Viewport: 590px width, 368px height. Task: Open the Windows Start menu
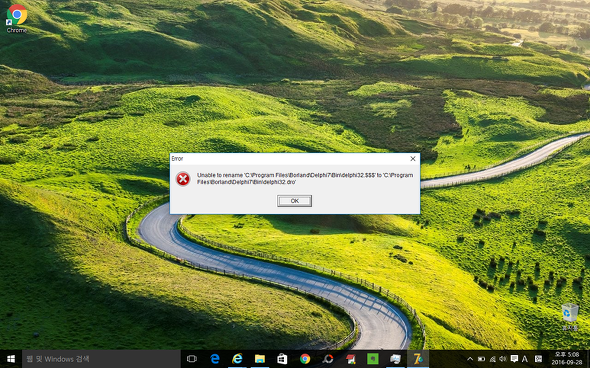pyautogui.click(x=11, y=359)
